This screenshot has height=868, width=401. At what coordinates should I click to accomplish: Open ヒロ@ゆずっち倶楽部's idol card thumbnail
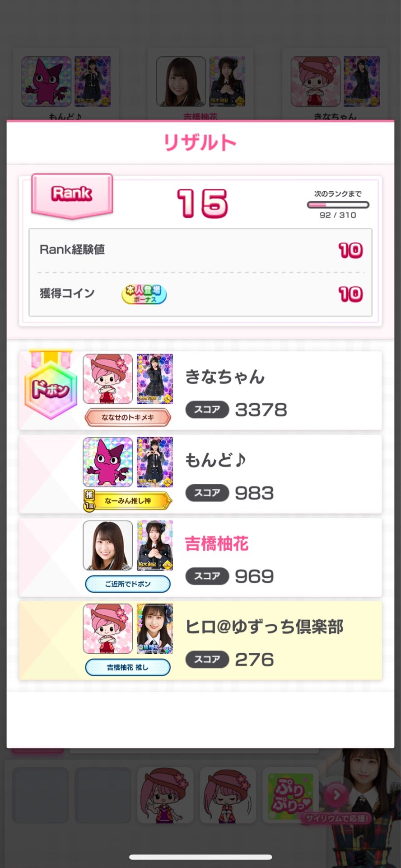click(x=155, y=628)
